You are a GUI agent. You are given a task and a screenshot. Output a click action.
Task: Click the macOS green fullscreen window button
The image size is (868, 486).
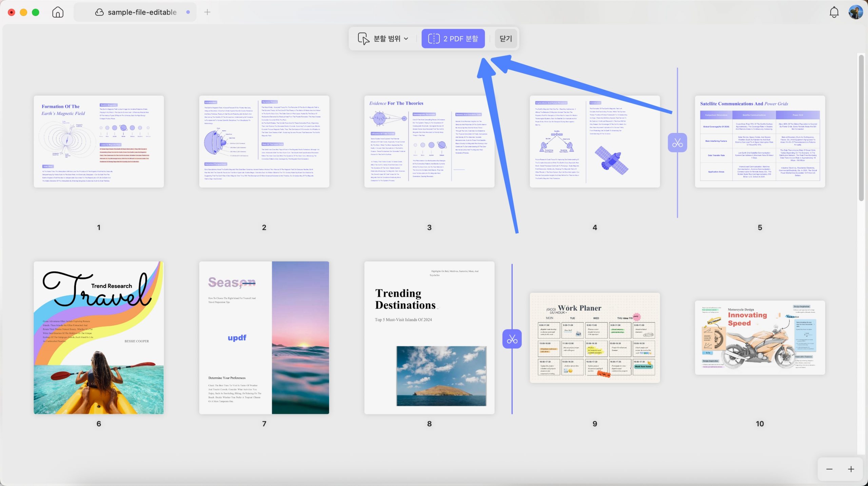36,13
